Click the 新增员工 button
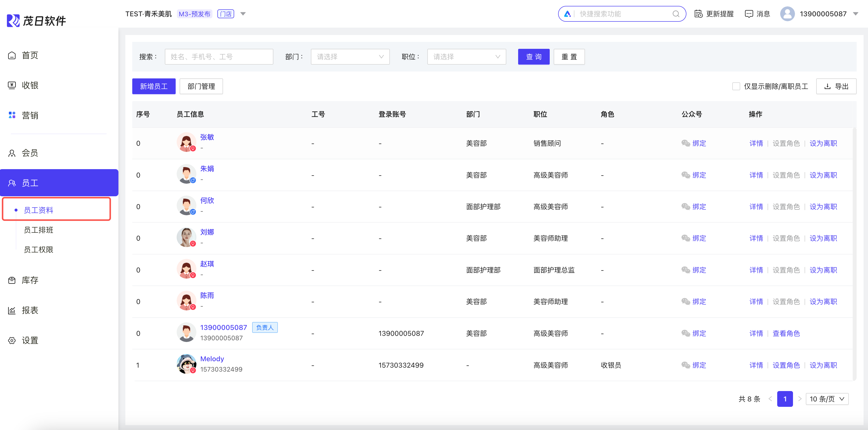This screenshot has height=430, width=868. pyautogui.click(x=154, y=87)
